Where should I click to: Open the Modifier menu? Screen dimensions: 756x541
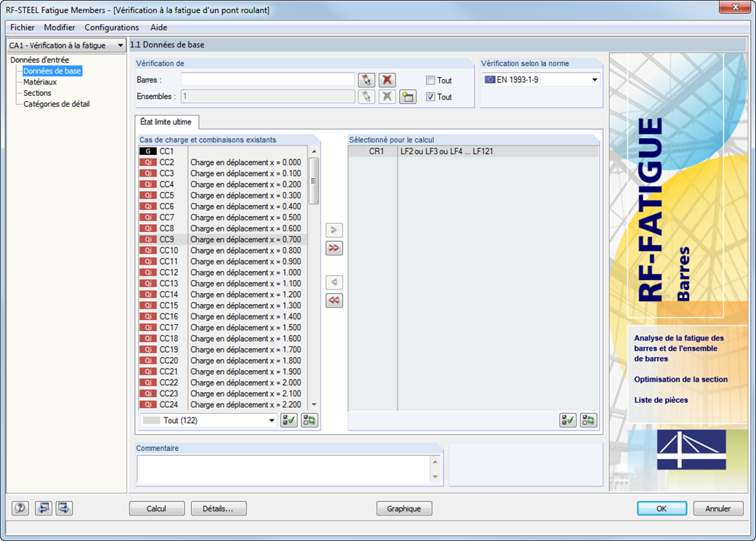(60, 28)
